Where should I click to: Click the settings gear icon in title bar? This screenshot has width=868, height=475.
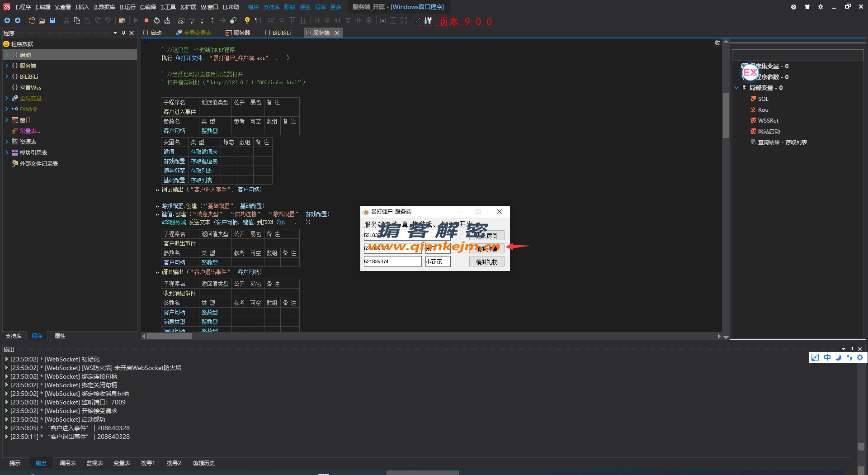[x=821, y=7]
